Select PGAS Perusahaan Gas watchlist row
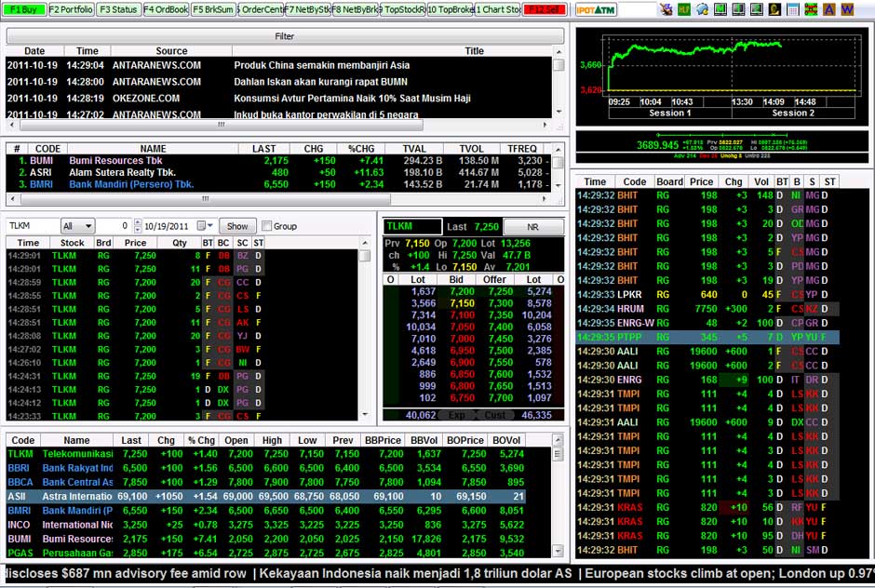This screenshot has width=875, height=588. pyautogui.click(x=265, y=553)
